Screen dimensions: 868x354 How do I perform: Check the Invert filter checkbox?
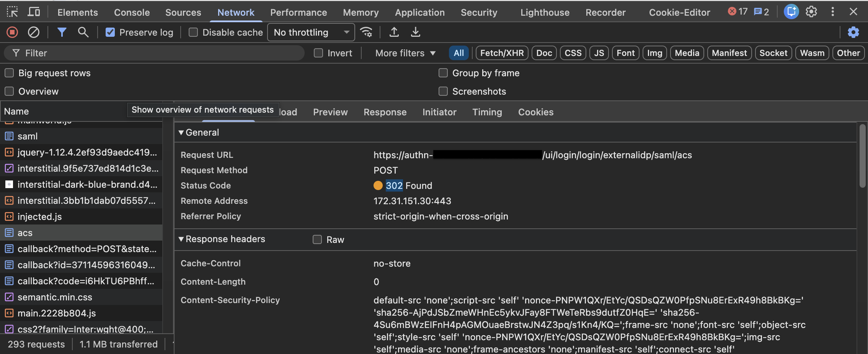318,53
